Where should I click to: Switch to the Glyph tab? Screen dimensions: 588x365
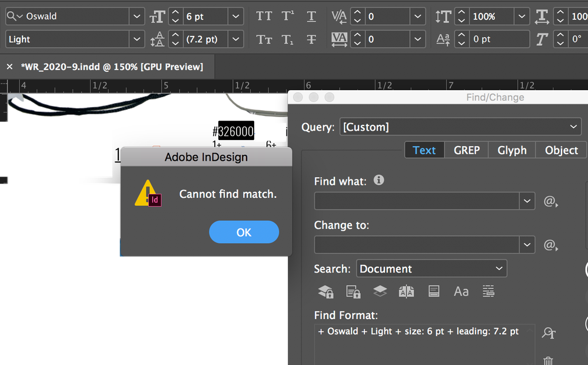(x=512, y=150)
